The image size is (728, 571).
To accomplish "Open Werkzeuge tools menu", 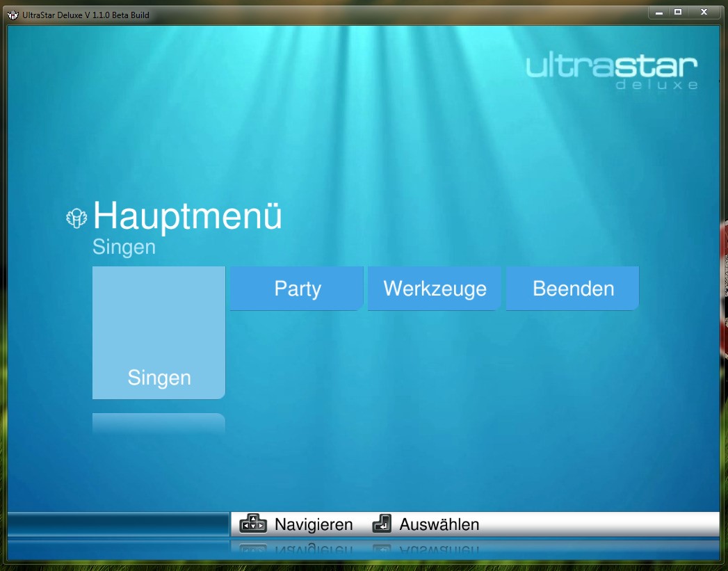I will coord(435,289).
